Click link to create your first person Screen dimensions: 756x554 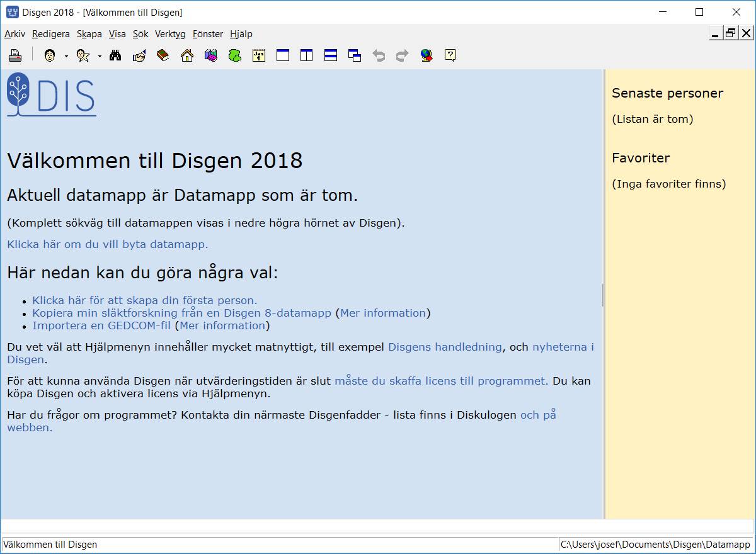tap(145, 300)
